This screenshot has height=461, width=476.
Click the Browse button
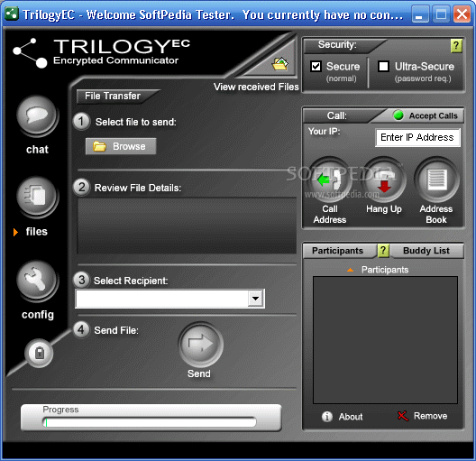121,146
